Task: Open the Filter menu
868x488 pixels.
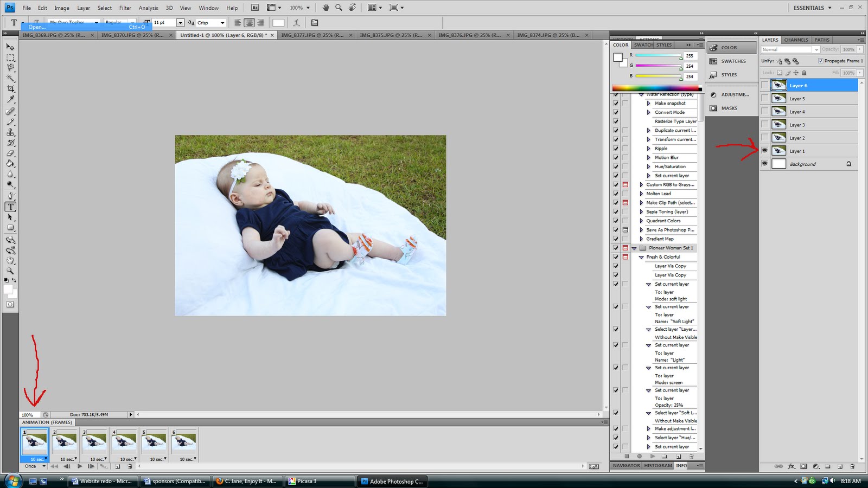Action: (x=125, y=8)
